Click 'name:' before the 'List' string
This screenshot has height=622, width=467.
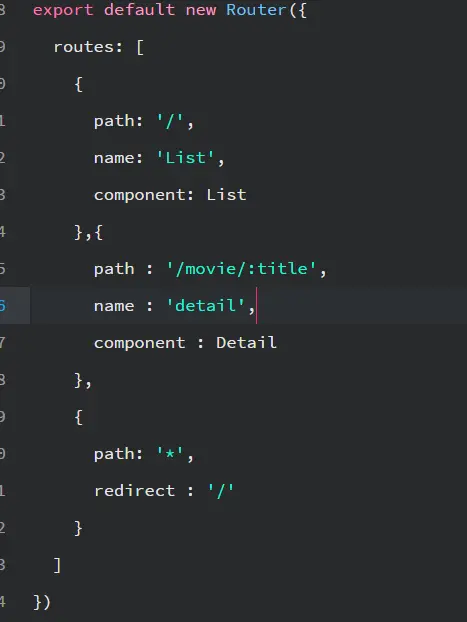click(x=118, y=158)
